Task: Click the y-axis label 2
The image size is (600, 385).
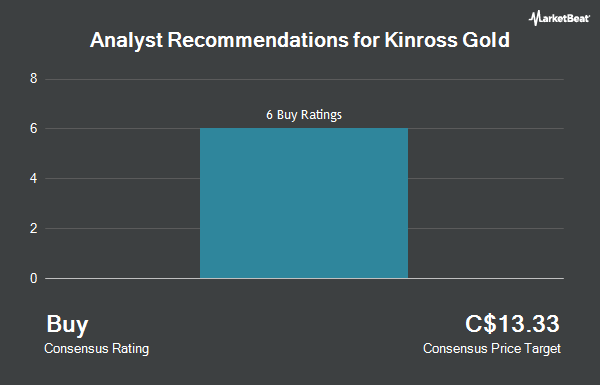Action: click(x=34, y=228)
